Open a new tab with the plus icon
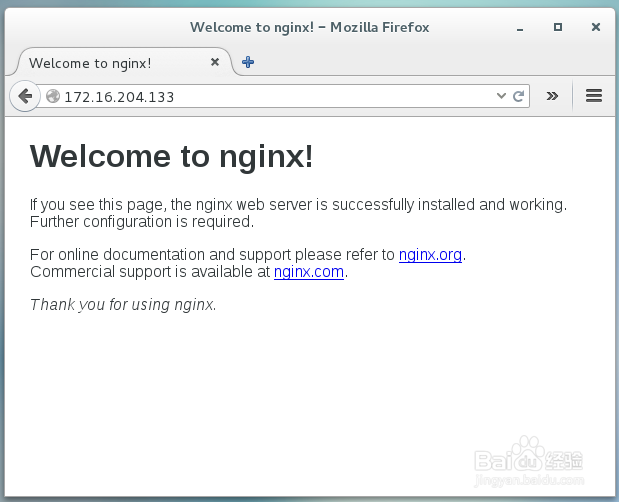619x502 pixels. coord(248,62)
